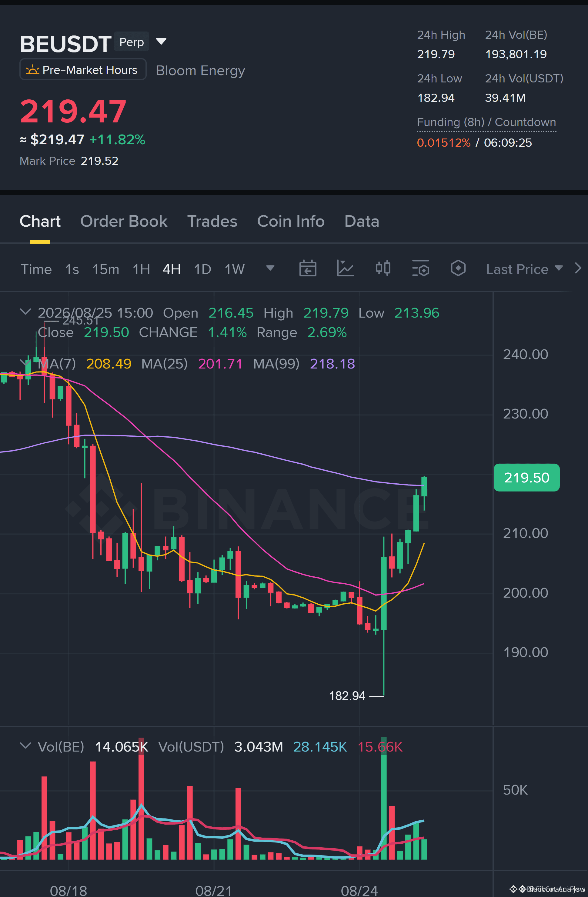Collapse the Vol(BE) volume legend
Screen dimensions: 588x897
(25, 745)
